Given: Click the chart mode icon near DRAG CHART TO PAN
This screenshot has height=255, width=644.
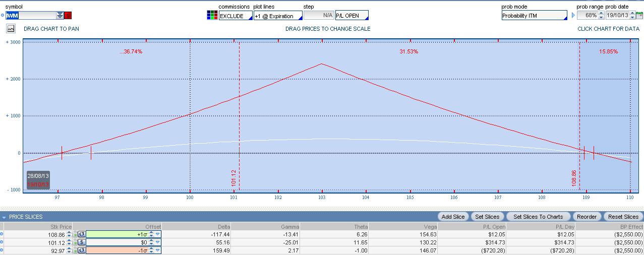Looking at the screenshot, I should (11, 29).
